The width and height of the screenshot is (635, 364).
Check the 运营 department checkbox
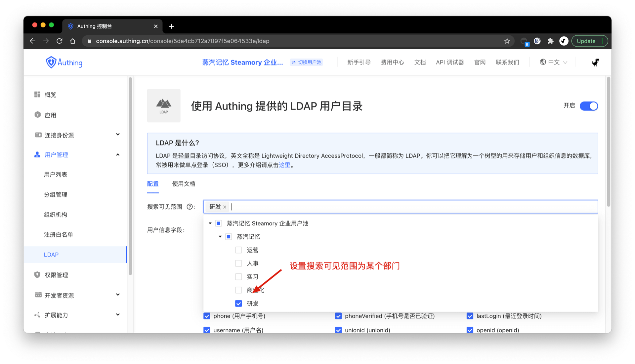click(238, 250)
